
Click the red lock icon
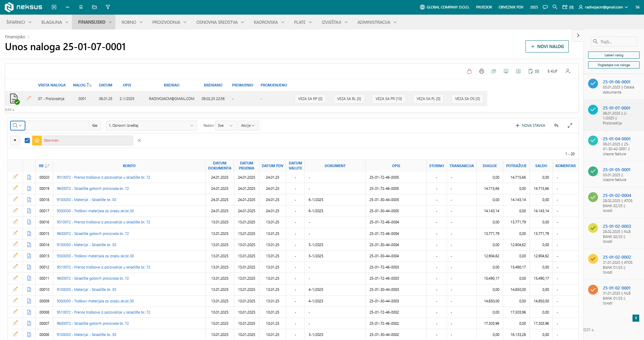[469, 71]
